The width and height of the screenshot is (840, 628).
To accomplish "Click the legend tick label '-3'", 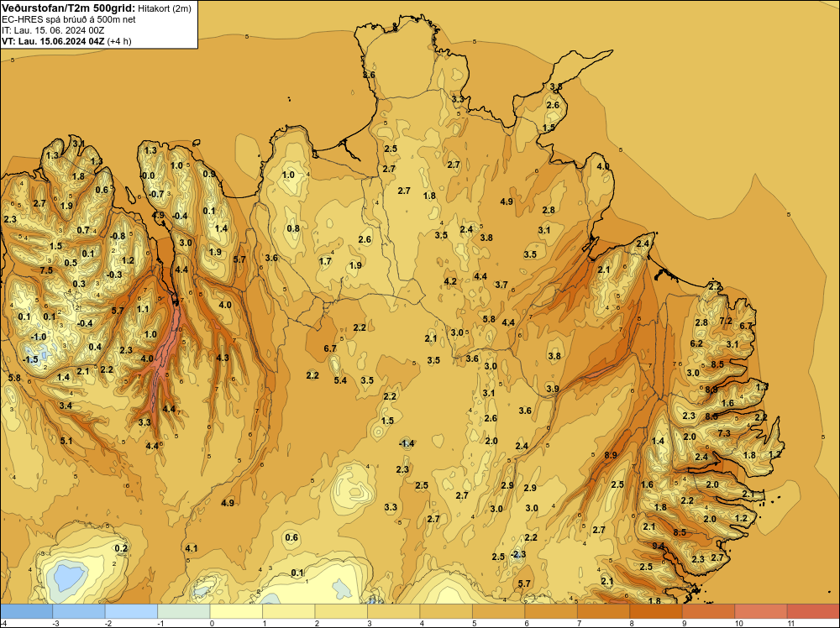I will click(55, 623).
